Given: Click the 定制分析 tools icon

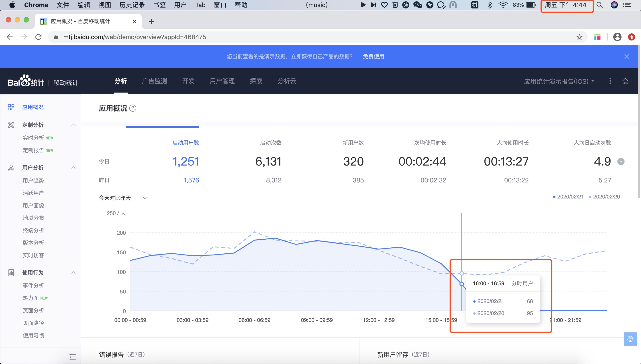Looking at the screenshot, I should [x=11, y=125].
